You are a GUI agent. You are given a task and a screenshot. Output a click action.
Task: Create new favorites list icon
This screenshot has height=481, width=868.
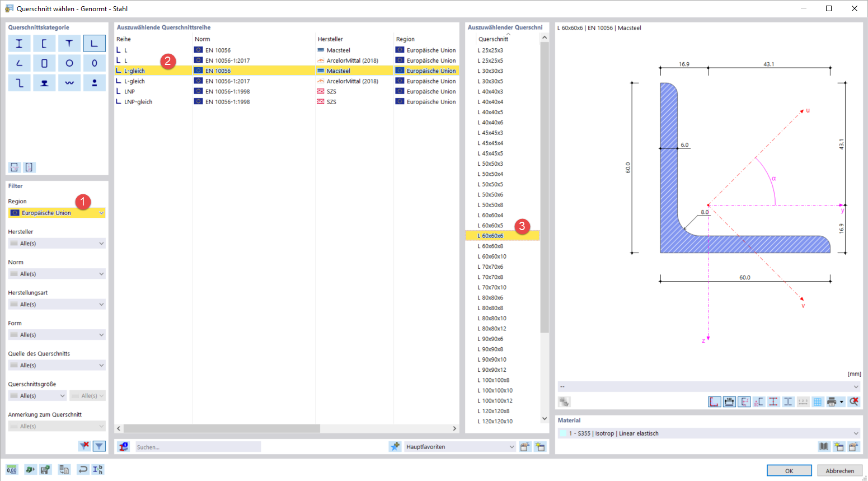539,446
